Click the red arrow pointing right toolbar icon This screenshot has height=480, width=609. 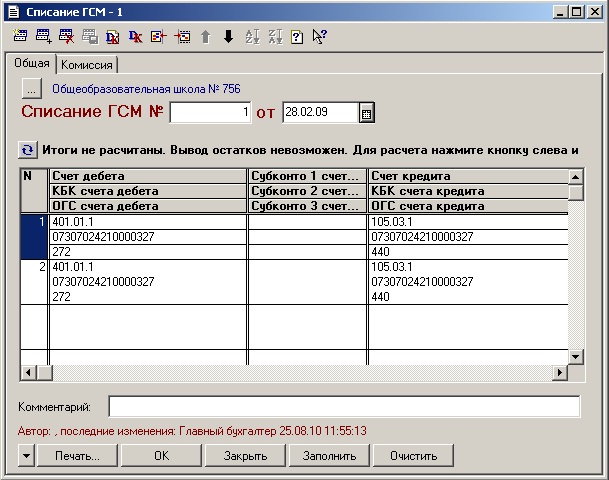pyautogui.click(x=182, y=37)
